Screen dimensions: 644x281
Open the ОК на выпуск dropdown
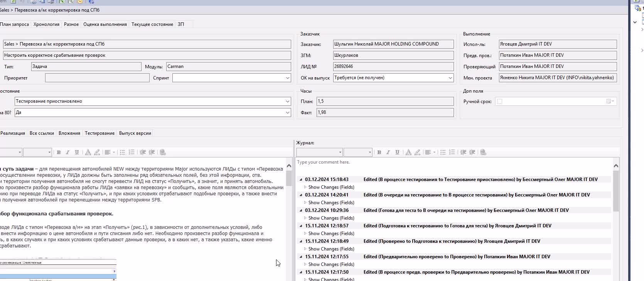click(450, 78)
